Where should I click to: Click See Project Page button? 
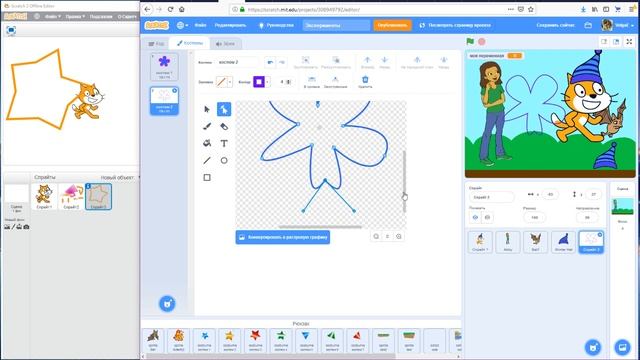[x=455, y=25]
